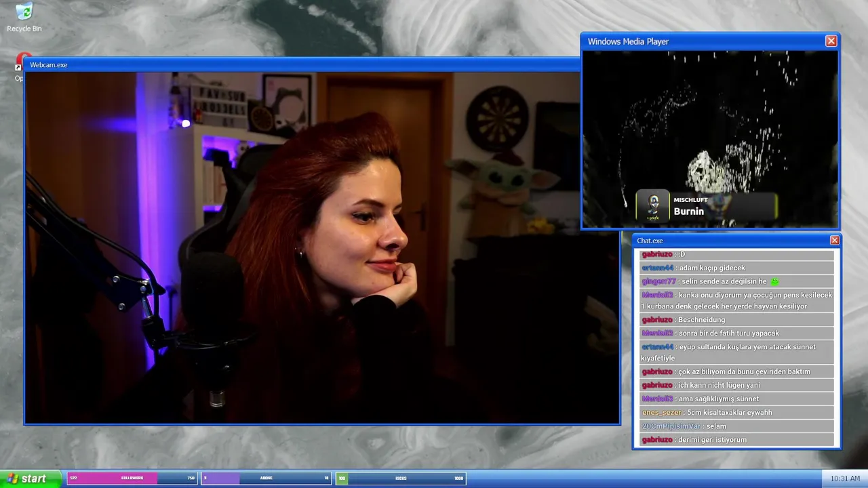Screen dimensions: 868x488
Task: Click the chat message 'selin sende az değilsin he'
Action: point(724,281)
